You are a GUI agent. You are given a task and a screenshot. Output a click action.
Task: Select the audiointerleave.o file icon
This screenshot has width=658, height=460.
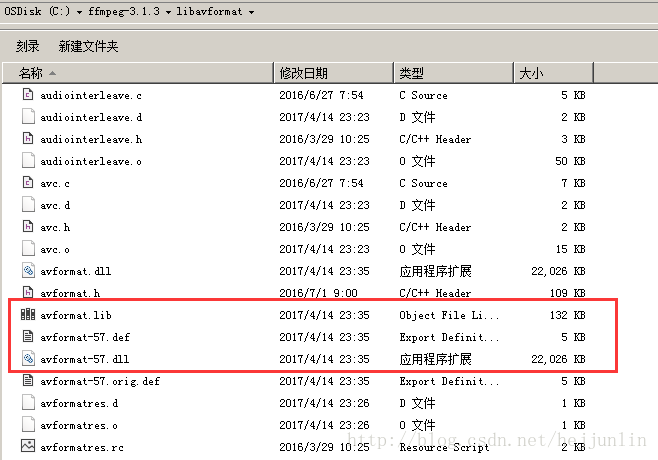[x=28, y=160]
